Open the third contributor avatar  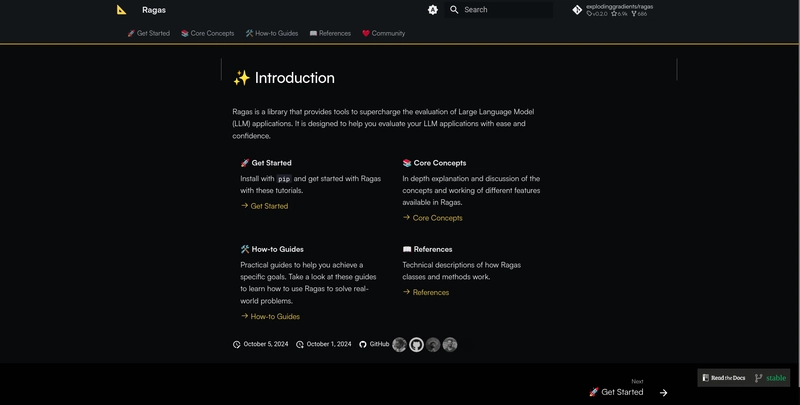point(433,345)
